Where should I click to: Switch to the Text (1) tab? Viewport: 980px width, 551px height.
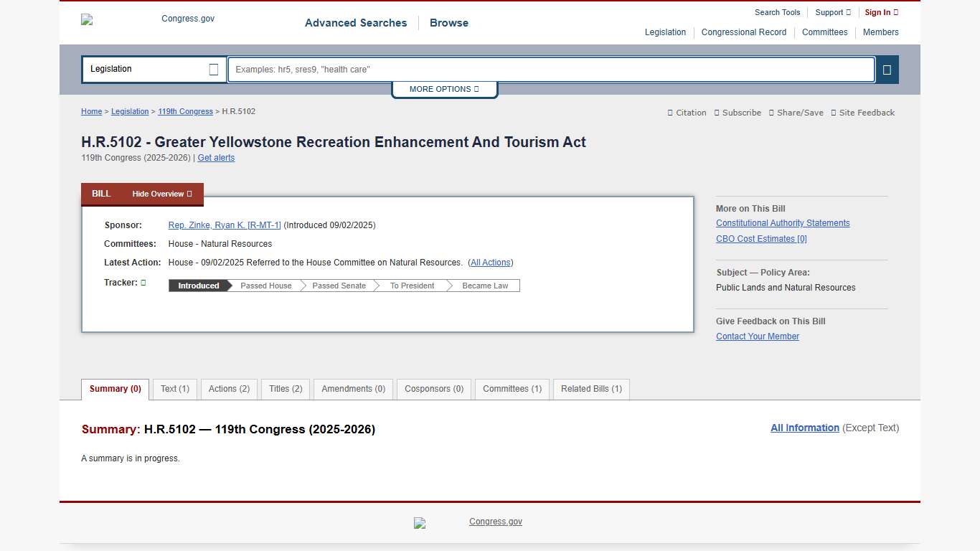click(174, 389)
